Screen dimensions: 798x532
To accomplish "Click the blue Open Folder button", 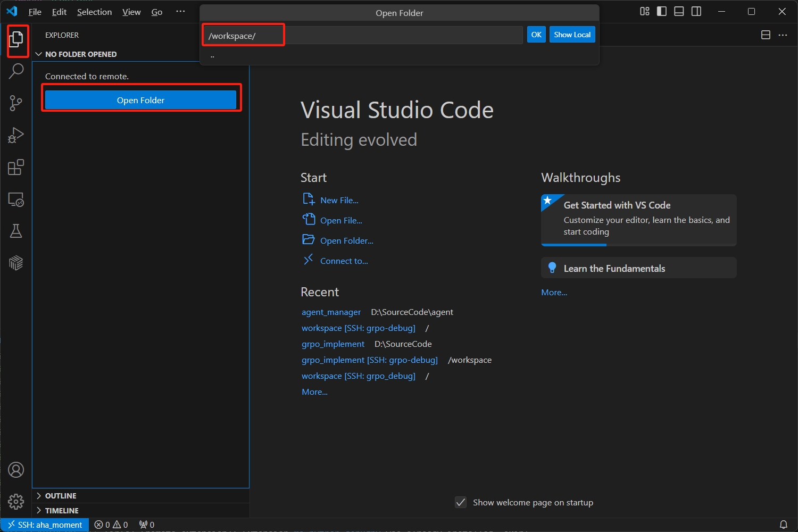I will [140, 100].
